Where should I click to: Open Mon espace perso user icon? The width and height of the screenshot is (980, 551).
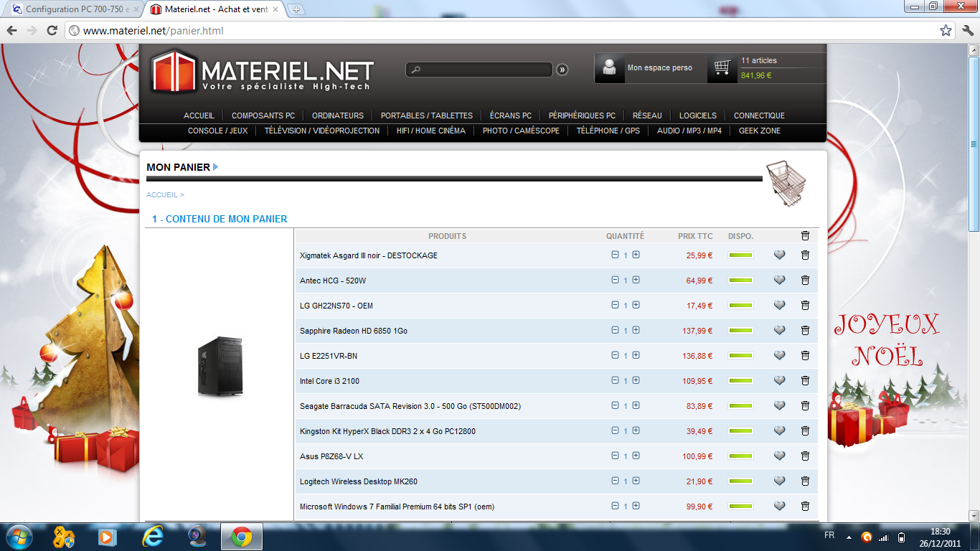pos(609,68)
